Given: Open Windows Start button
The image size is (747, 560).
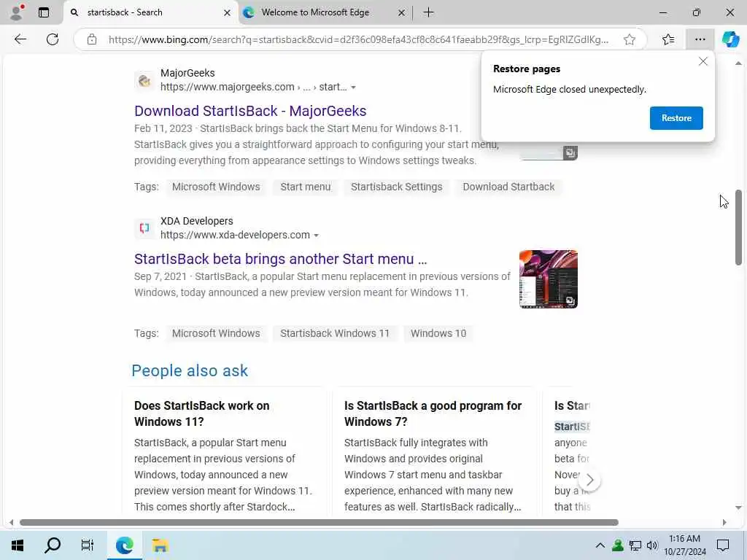Looking at the screenshot, I should tap(18, 545).
